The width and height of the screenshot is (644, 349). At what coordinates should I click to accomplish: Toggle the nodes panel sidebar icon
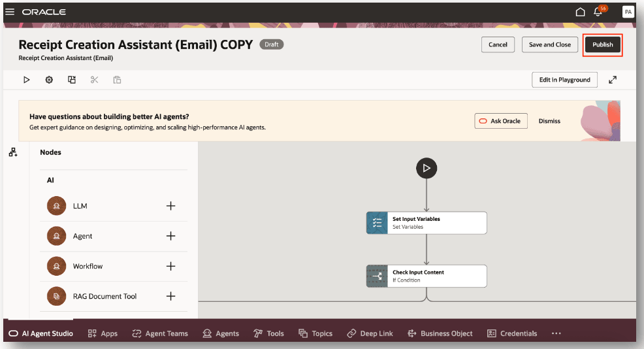point(13,152)
